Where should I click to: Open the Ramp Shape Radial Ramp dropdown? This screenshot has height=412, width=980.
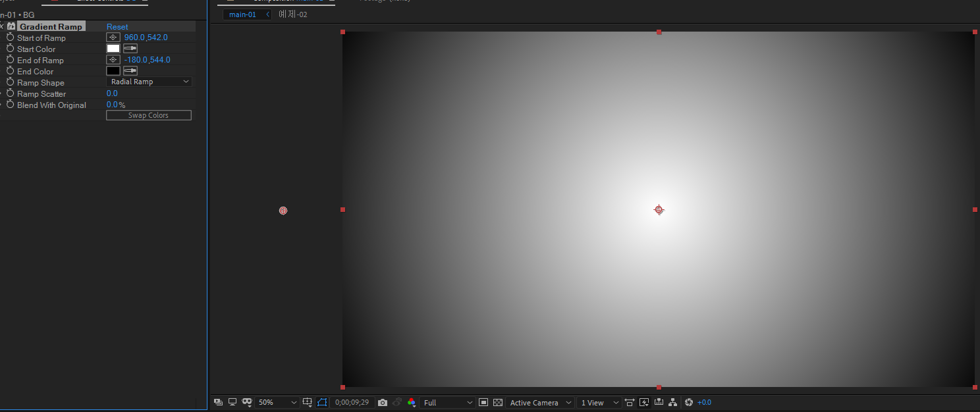149,82
